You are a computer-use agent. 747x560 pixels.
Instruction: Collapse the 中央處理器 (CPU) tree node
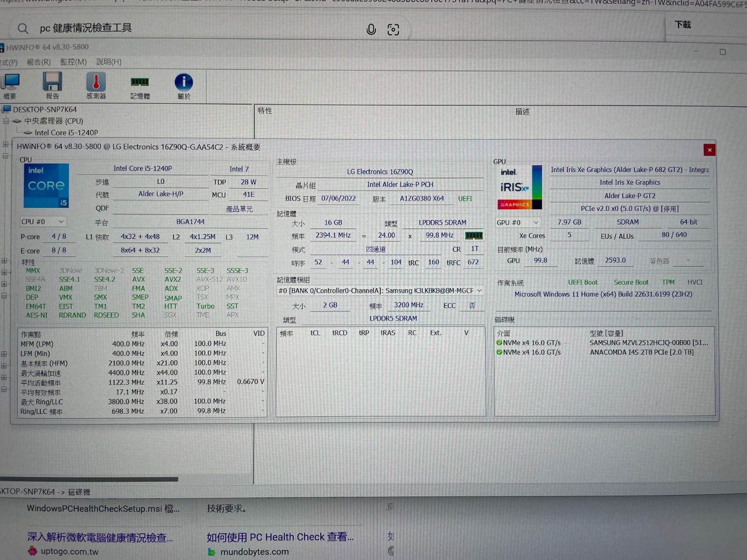(x=6, y=121)
